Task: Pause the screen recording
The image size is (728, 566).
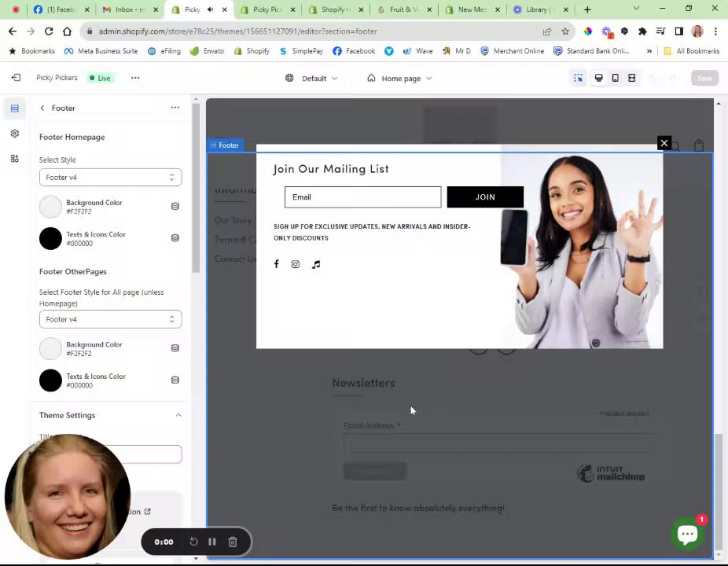Action: pyautogui.click(x=212, y=542)
